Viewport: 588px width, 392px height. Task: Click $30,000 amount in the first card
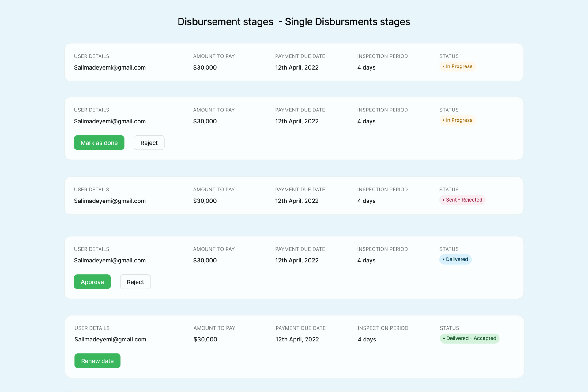tap(205, 67)
